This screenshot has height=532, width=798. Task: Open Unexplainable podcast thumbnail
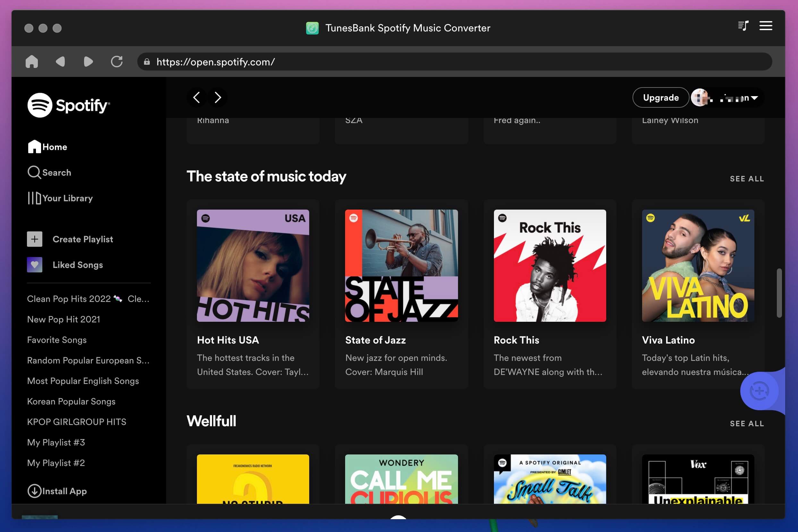tap(698, 479)
